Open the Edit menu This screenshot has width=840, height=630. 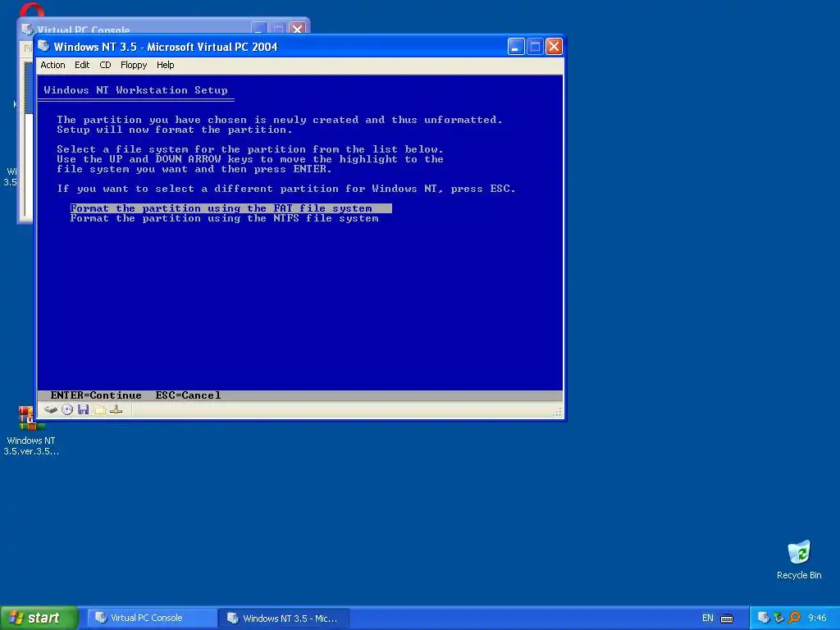[82, 65]
